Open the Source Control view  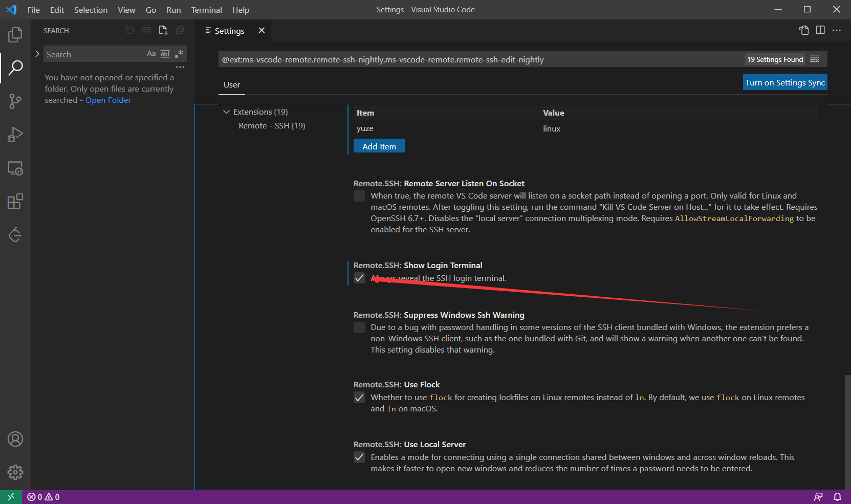click(x=15, y=101)
